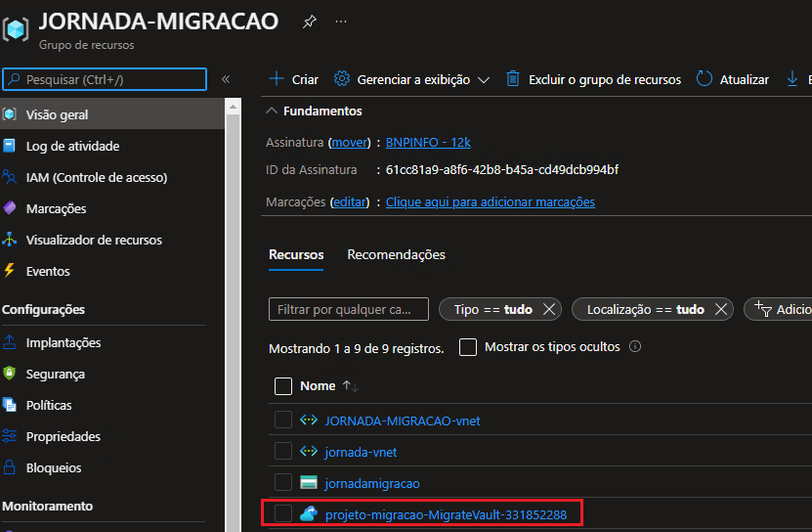Click the editar tags link

[350, 201]
